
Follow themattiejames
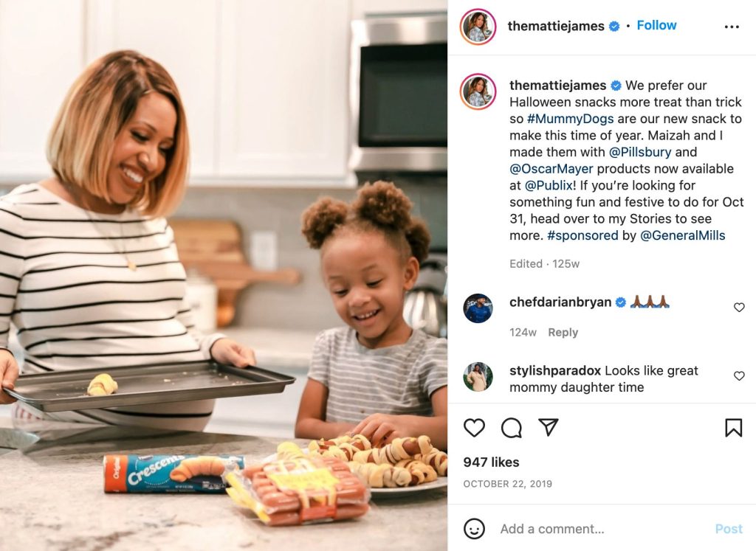(656, 25)
